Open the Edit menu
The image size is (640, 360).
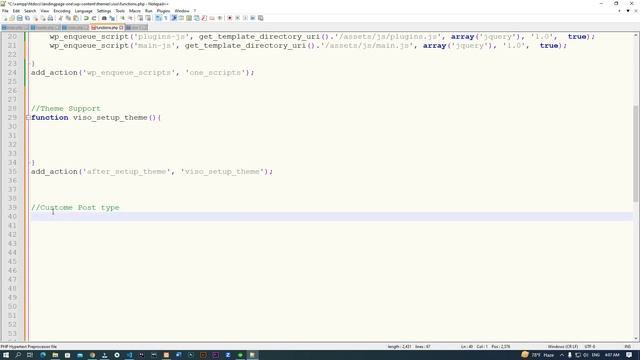tap(16, 11)
